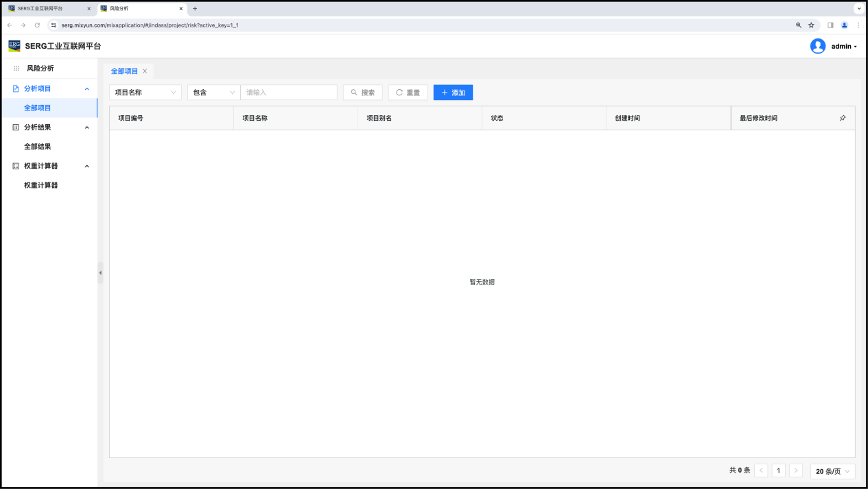This screenshot has width=868, height=489.
Task: Open the 包含 condition dropdown
Action: [213, 93]
